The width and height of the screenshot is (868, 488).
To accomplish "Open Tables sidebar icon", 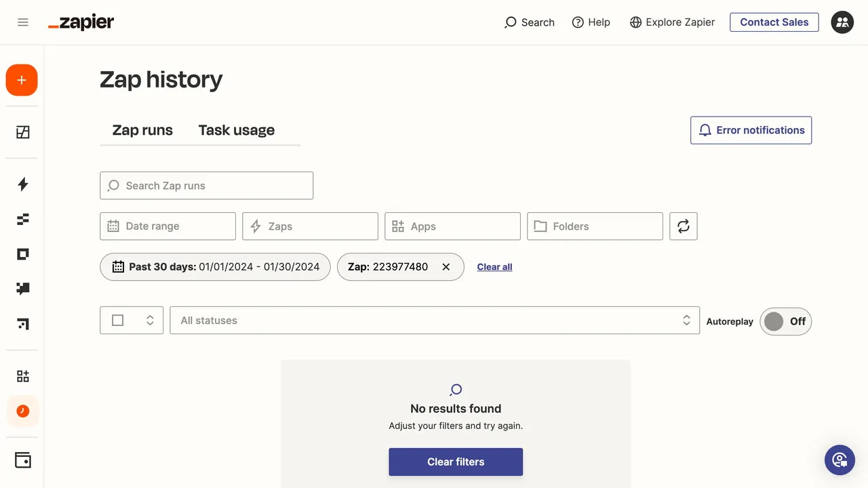I will pos(23,219).
